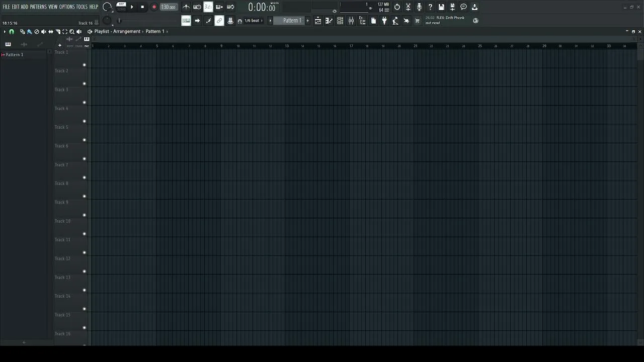Image resolution: width=644 pixels, height=362 pixels.
Task: Render project as audio file icon
Action: coord(474,7)
